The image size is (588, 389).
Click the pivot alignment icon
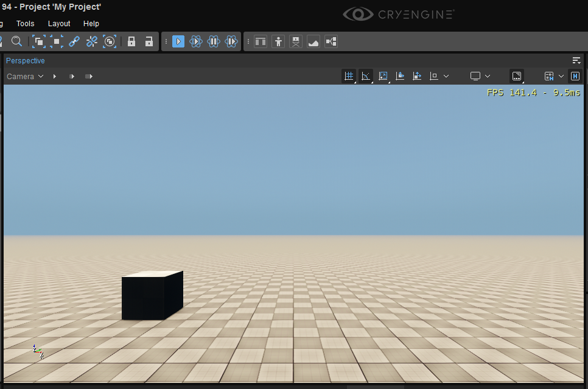coord(434,76)
